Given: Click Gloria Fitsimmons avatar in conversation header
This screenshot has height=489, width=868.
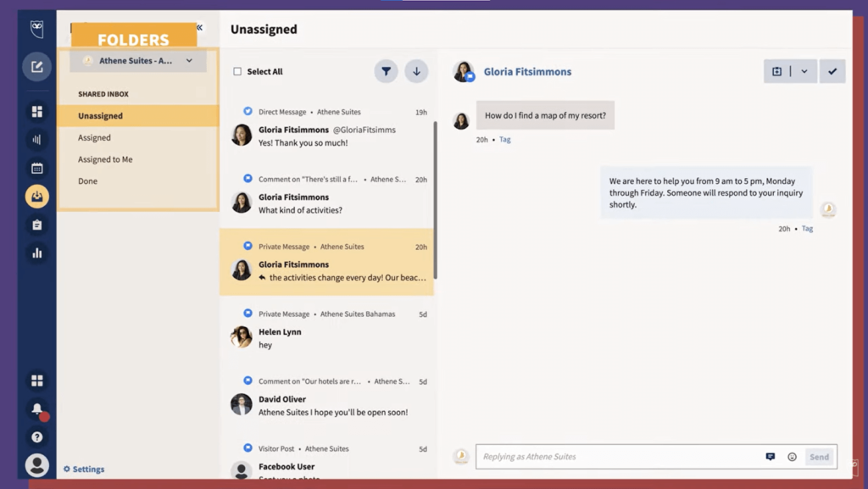Looking at the screenshot, I should pyautogui.click(x=464, y=72).
